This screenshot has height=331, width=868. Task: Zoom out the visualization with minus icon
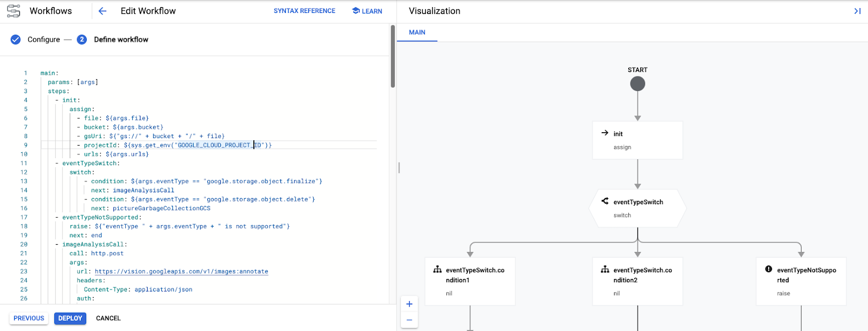tap(410, 320)
